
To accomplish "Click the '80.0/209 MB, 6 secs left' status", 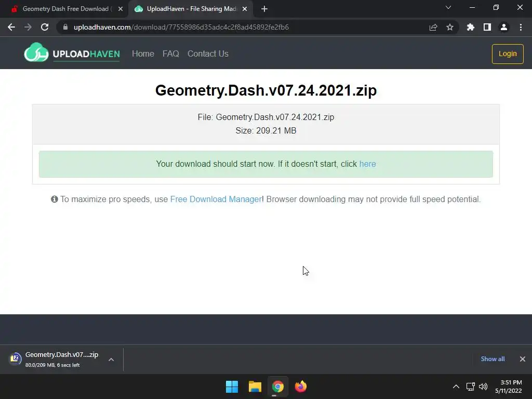I will pyautogui.click(x=52, y=365).
